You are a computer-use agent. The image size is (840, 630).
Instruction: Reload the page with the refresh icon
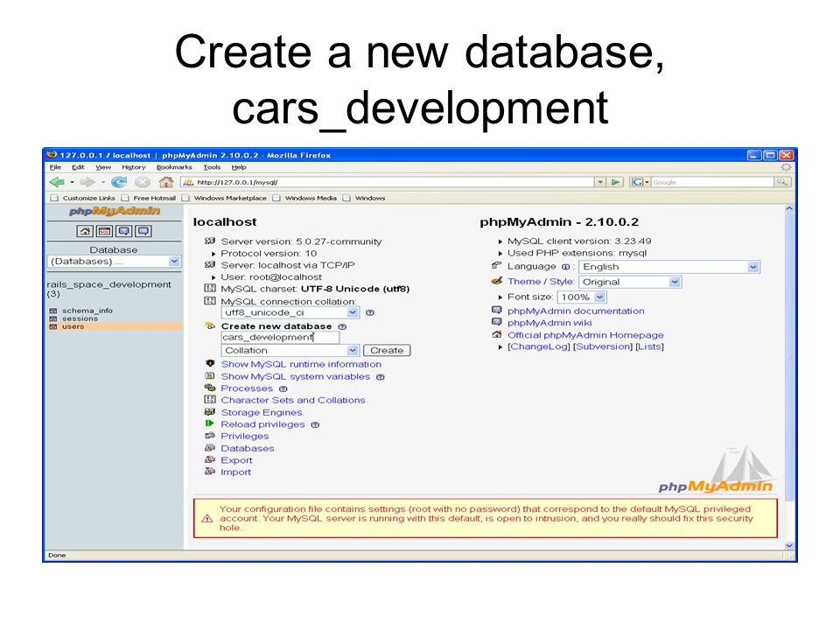119,182
